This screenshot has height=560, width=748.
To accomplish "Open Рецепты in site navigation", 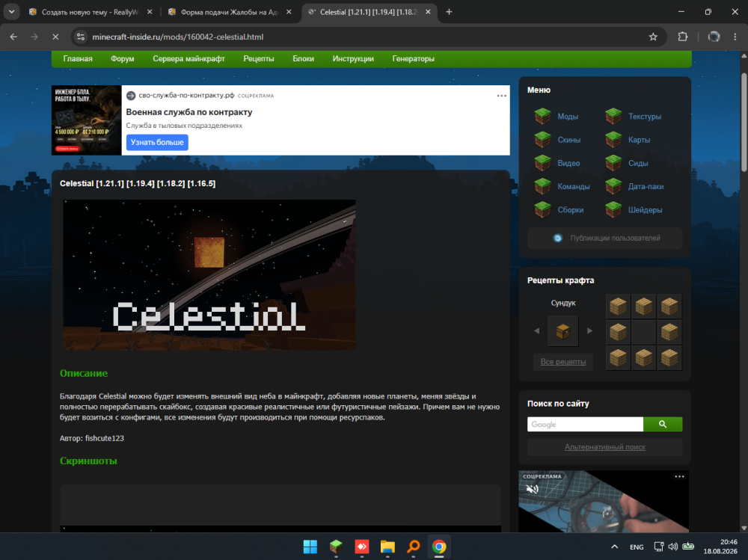I will click(259, 58).
